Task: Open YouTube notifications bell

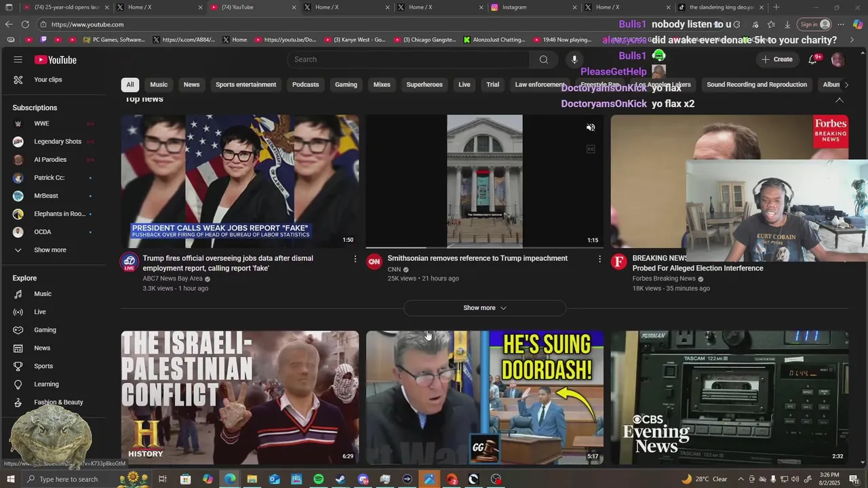Action: tap(812, 60)
